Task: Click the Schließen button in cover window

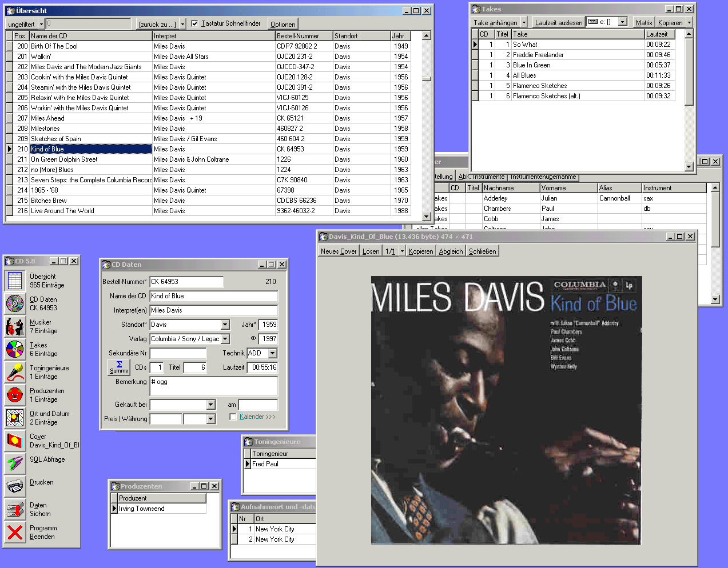Action: point(483,251)
